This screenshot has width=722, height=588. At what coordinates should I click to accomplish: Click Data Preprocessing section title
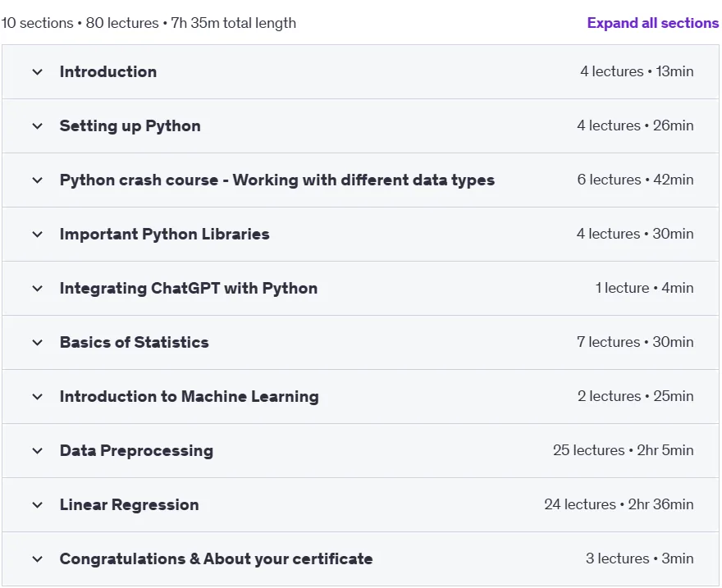tap(137, 451)
